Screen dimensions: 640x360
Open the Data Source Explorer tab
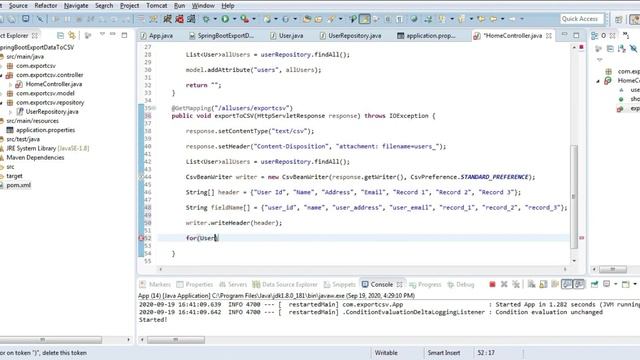[285, 284]
